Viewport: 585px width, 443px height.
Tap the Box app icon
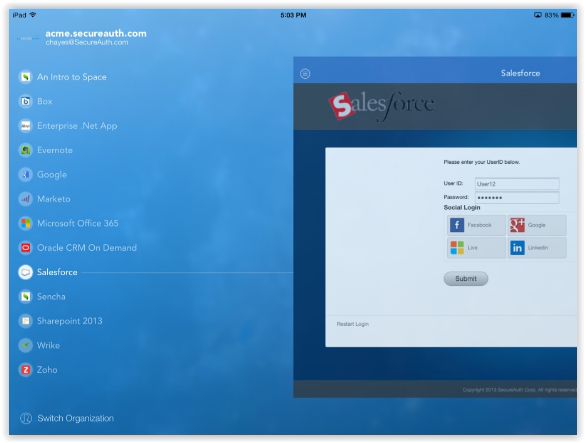click(25, 101)
